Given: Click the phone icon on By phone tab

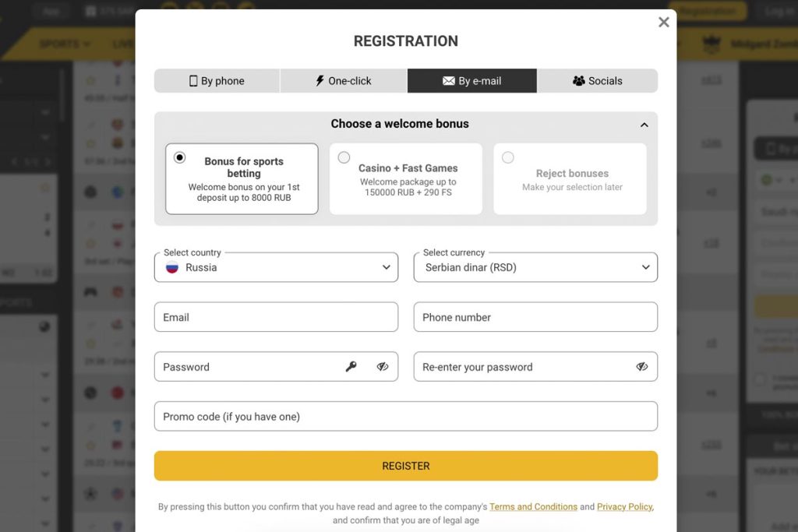Looking at the screenshot, I should point(193,81).
